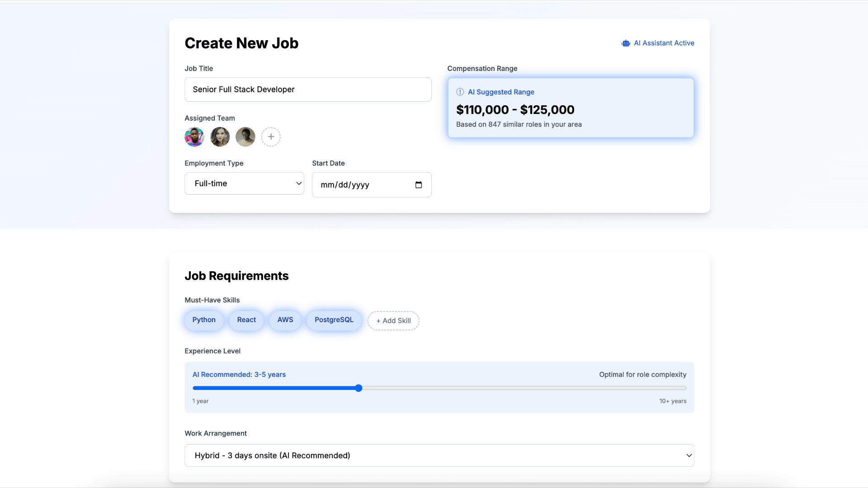Click the AI Assistant Active label
Screen dimensions: 868x488
(x=664, y=43)
